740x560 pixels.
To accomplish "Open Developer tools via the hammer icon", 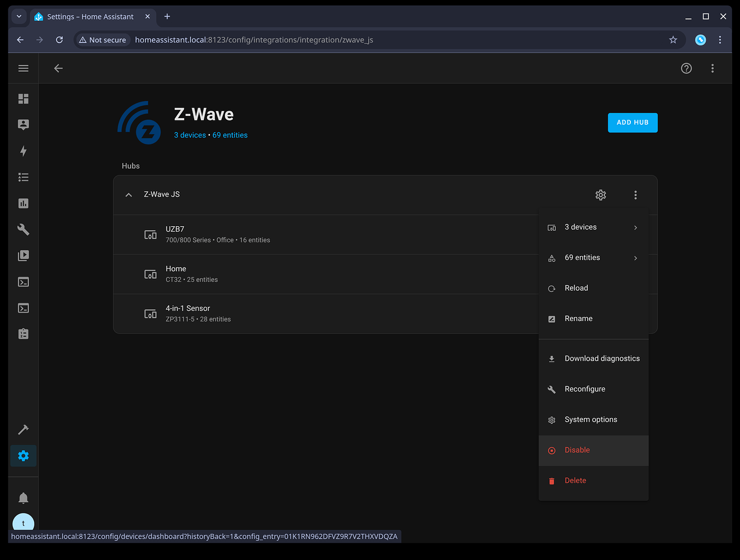I will click(23, 430).
